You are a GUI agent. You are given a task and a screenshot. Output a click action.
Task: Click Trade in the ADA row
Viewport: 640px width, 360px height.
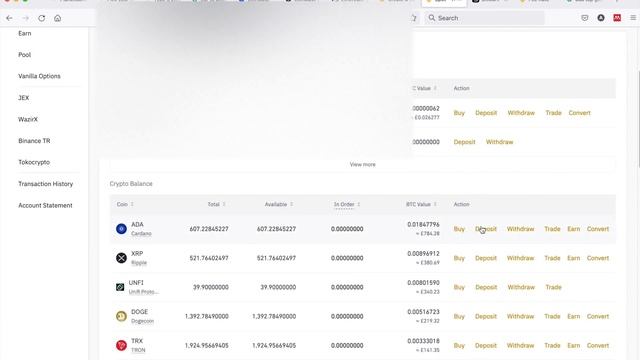tap(552, 229)
